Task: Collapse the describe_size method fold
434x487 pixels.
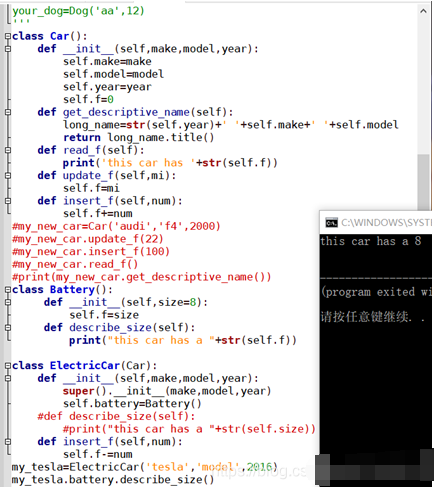Action: coord(8,327)
